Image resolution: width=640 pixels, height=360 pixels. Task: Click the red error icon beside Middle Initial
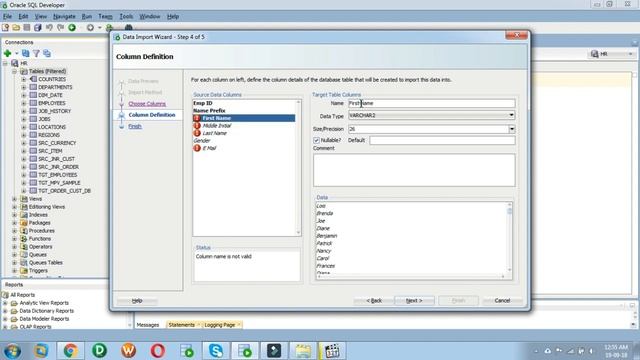point(197,126)
